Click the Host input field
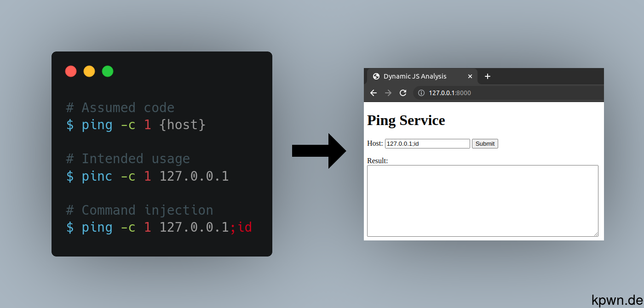 427,143
